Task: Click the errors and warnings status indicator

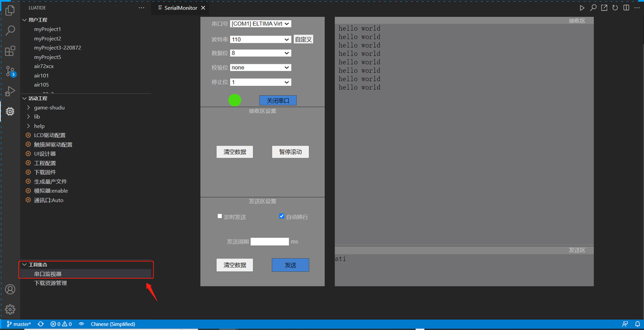Action: [x=61, y=324]
